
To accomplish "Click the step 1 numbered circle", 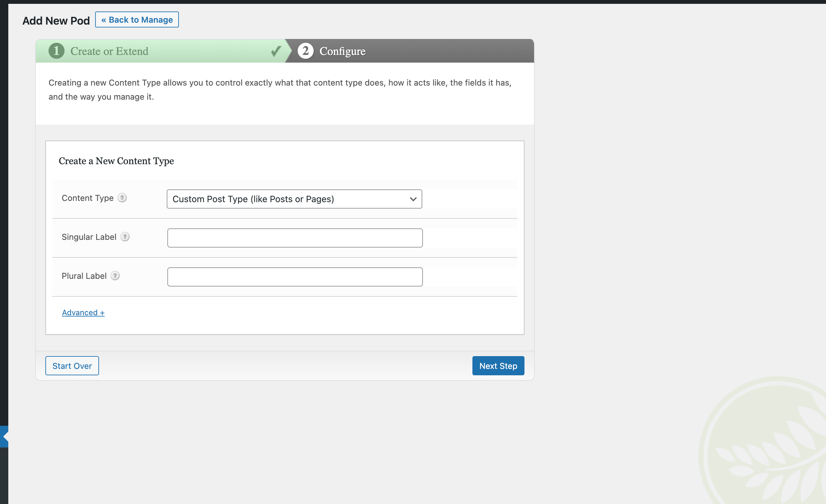I will tap(56, 51).
